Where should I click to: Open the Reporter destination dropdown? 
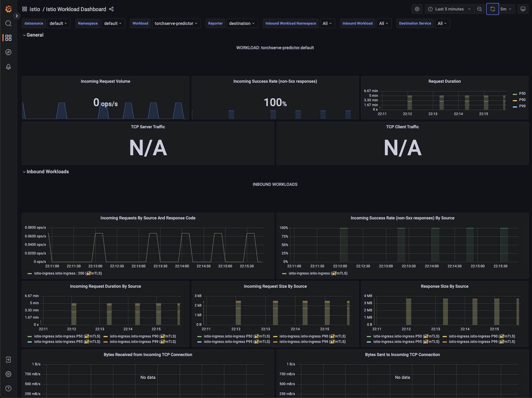point(242,23)
